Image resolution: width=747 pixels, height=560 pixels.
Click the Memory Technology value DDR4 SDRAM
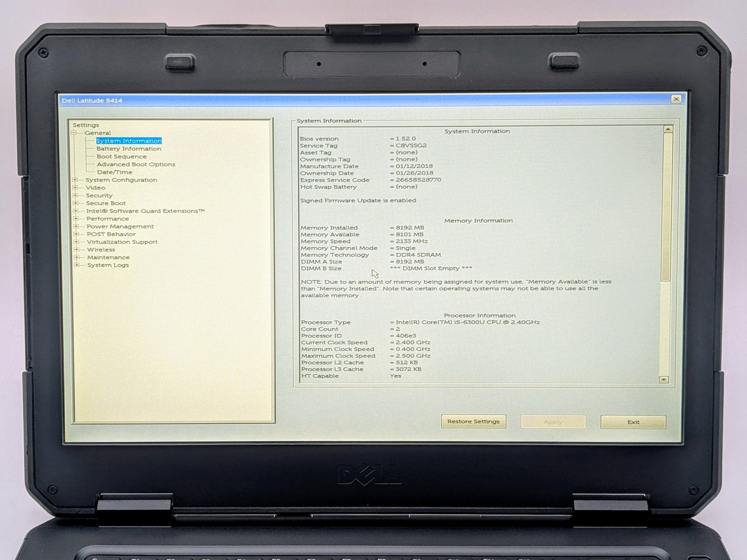418,255
